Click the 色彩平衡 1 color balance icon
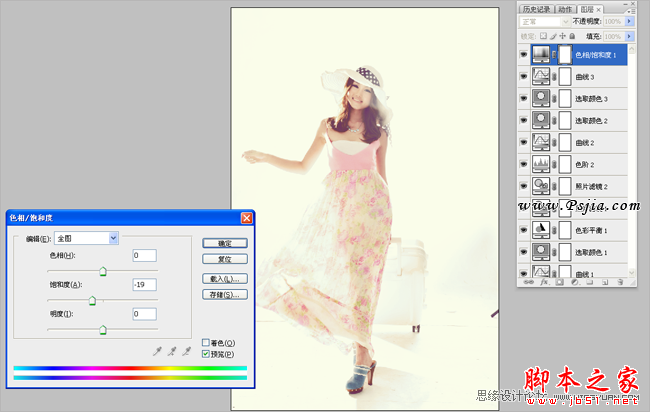The image size is (650, 412). [x=543, y=229]
